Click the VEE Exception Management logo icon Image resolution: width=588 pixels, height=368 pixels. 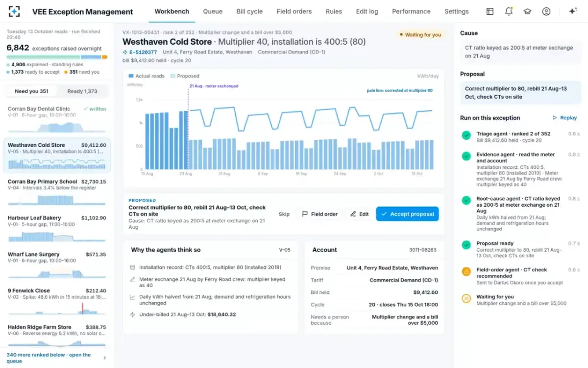tap(14, 11)
